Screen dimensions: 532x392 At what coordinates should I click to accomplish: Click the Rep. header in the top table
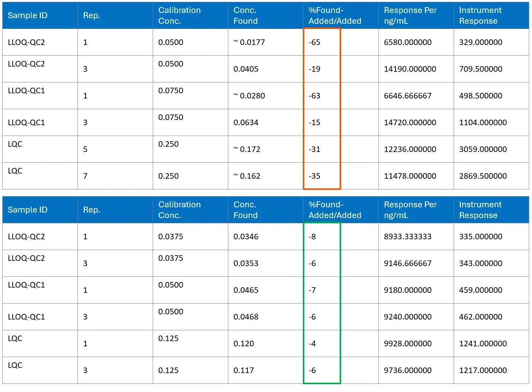[x=91, y=15]
